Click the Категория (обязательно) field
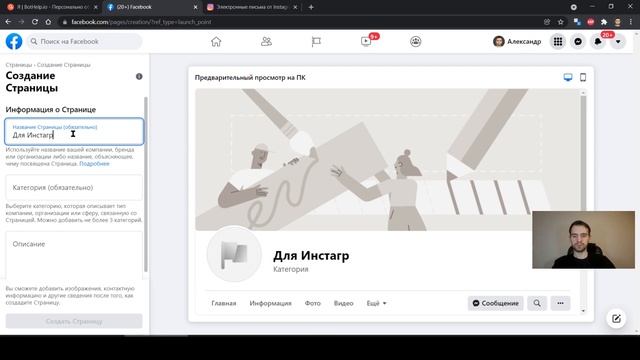 coord(74,187)
